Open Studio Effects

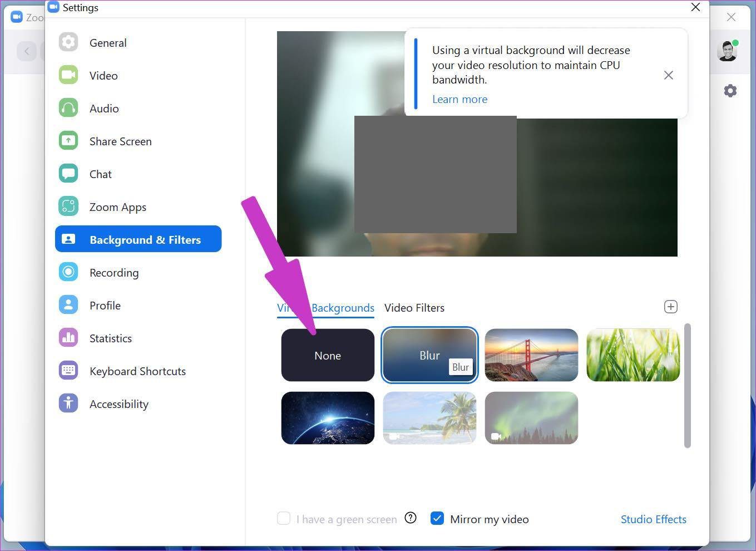653,519
